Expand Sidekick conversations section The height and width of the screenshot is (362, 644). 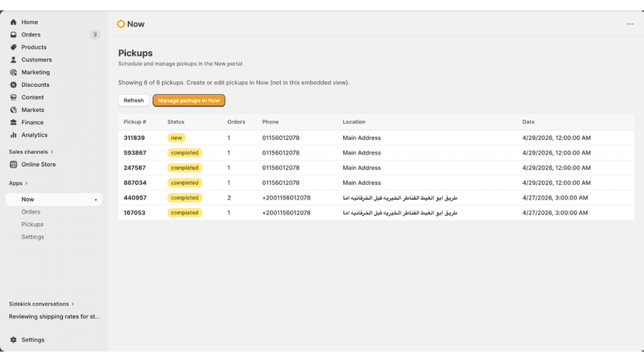pyautogui.click(x=41, y=305)
